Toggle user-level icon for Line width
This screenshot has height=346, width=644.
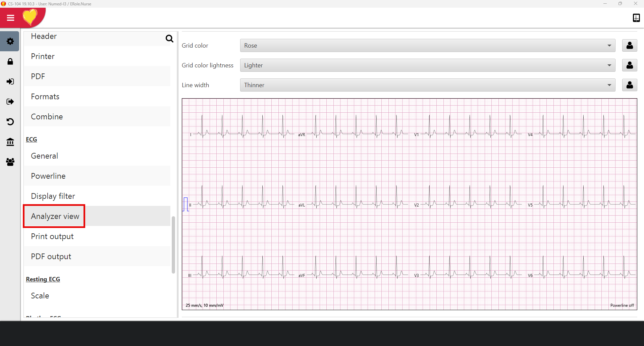[630, 85]
